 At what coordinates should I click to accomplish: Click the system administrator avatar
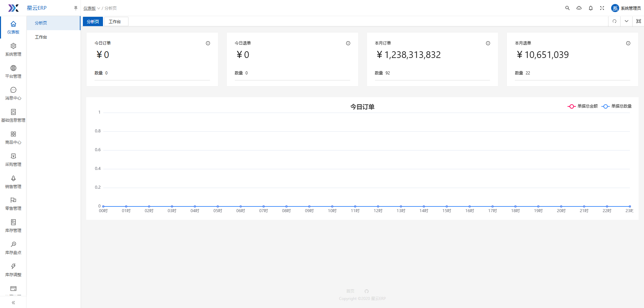[x=615, y=8]
